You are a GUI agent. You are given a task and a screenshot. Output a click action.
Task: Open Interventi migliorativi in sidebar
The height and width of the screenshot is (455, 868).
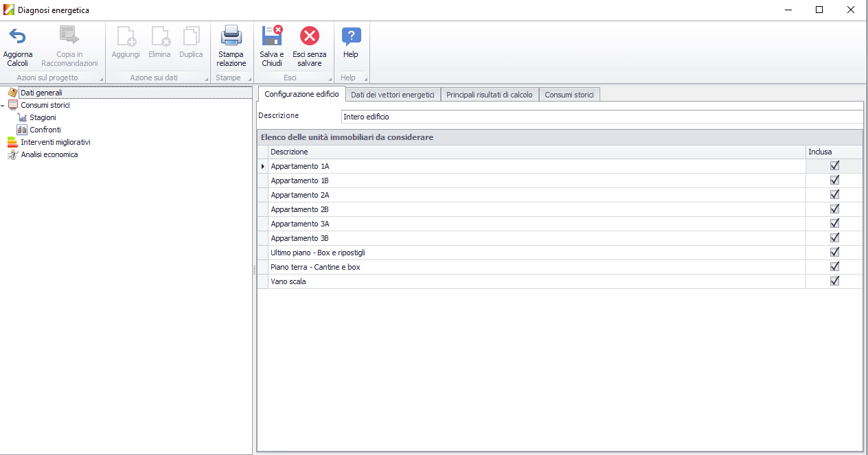55,142
